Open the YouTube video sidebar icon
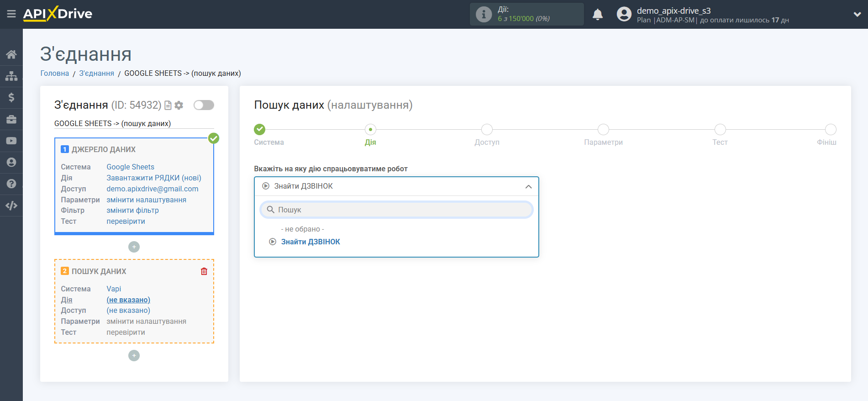Screen dimensions: 868x401 coord(11,141)
